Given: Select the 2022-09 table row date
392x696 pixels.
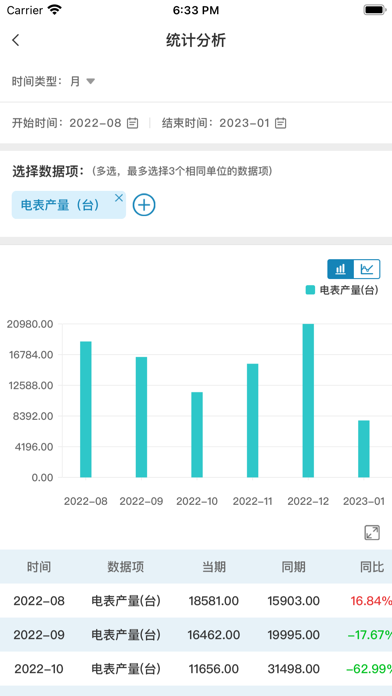Looking at the screenshot, I should [x=39, y=635].
